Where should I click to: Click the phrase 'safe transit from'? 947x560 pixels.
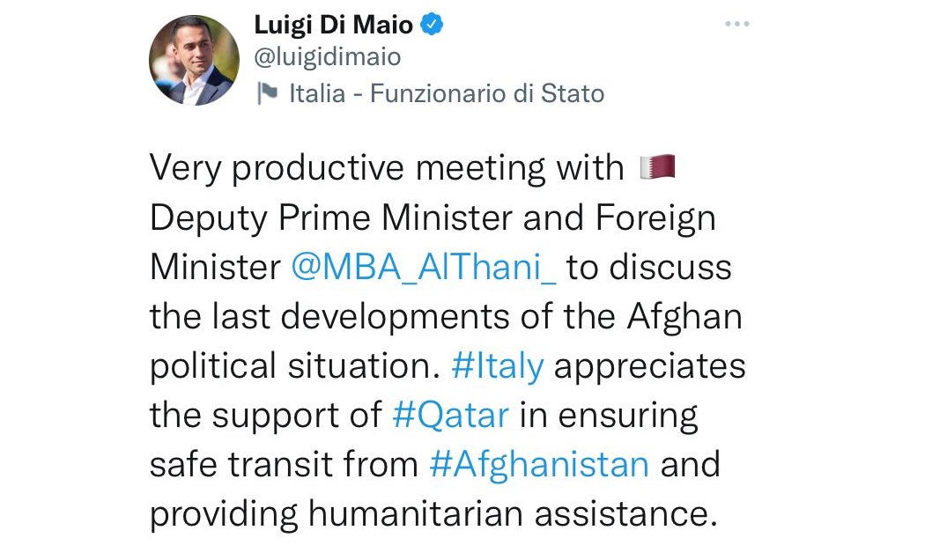pos(285,464)
